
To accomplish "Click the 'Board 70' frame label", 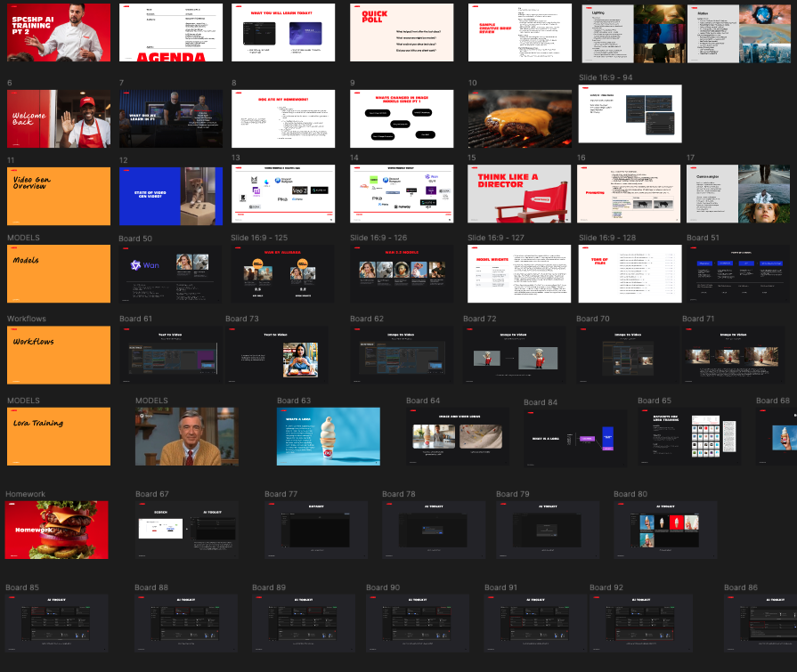I will 593,319.
